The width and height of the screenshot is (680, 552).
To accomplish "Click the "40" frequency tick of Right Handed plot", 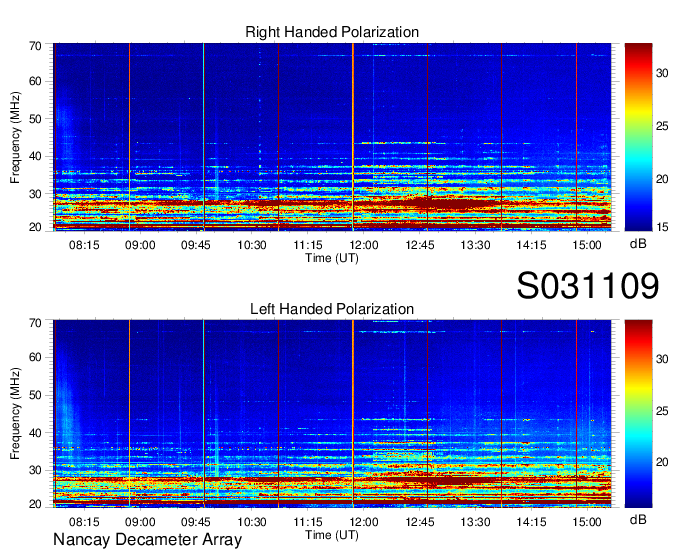I will [35, 156].
